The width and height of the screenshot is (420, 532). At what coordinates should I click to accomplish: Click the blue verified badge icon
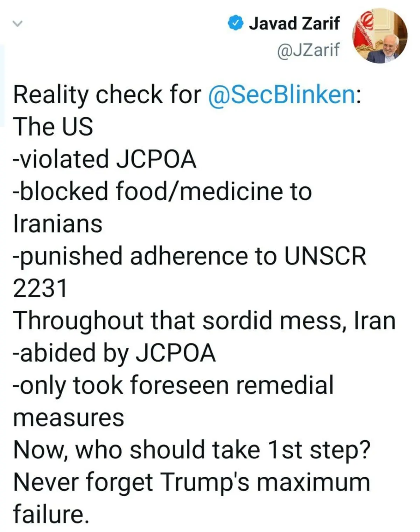tap(235, 24)
